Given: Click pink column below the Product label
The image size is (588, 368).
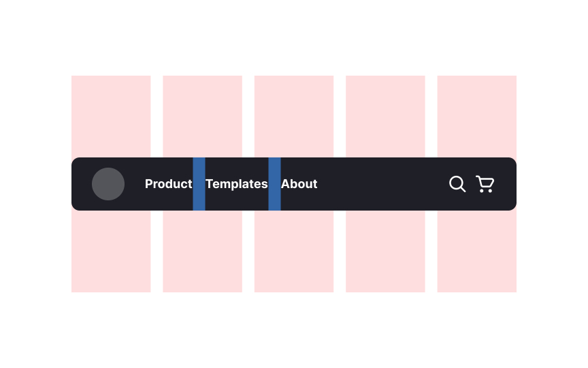Looking at the screenshot, I should (x=203, y=251).
